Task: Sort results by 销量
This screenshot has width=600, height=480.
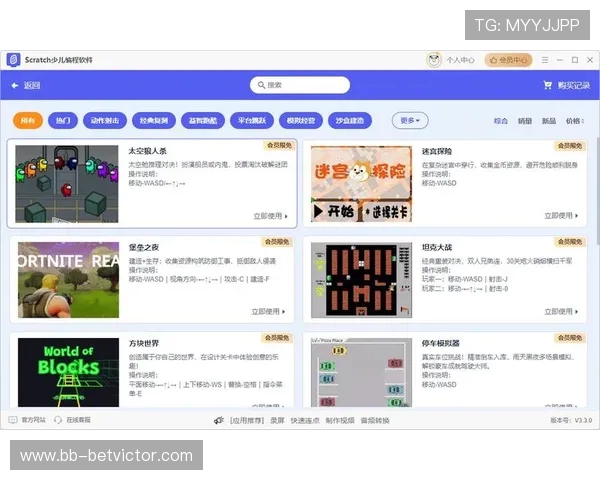Action: [525, 121]
